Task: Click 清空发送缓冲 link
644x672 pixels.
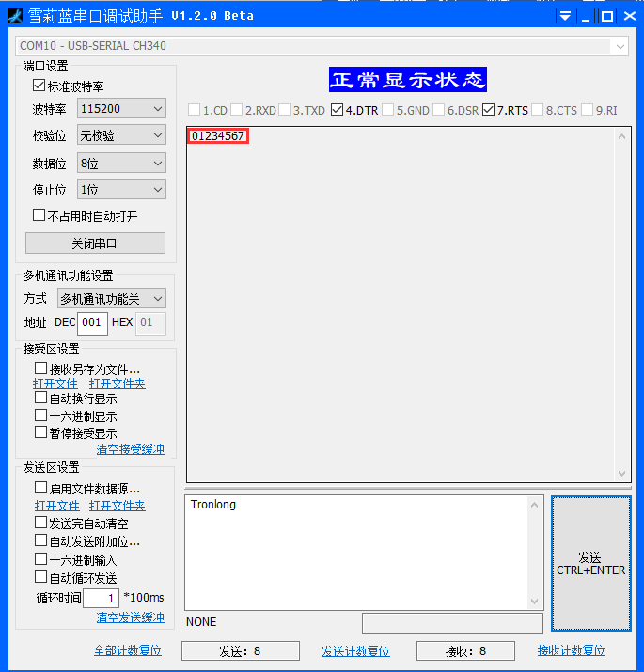Action: pos(131,617)
